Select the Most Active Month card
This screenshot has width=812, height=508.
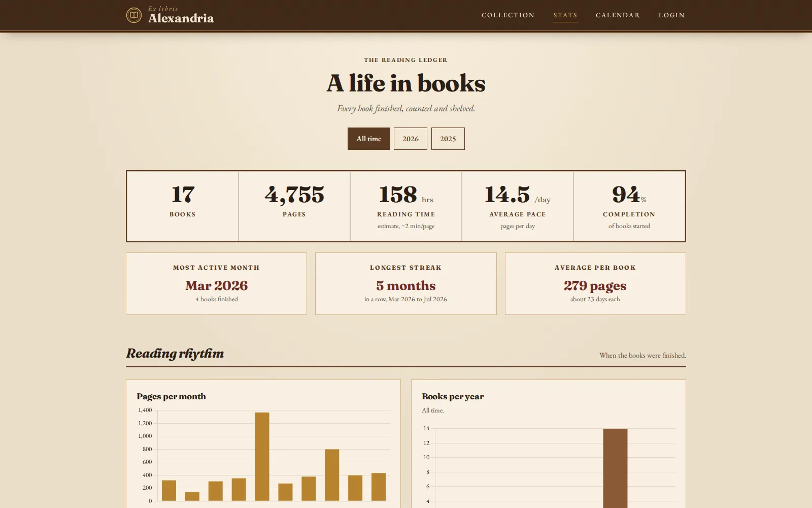click(x=217, y=283)
